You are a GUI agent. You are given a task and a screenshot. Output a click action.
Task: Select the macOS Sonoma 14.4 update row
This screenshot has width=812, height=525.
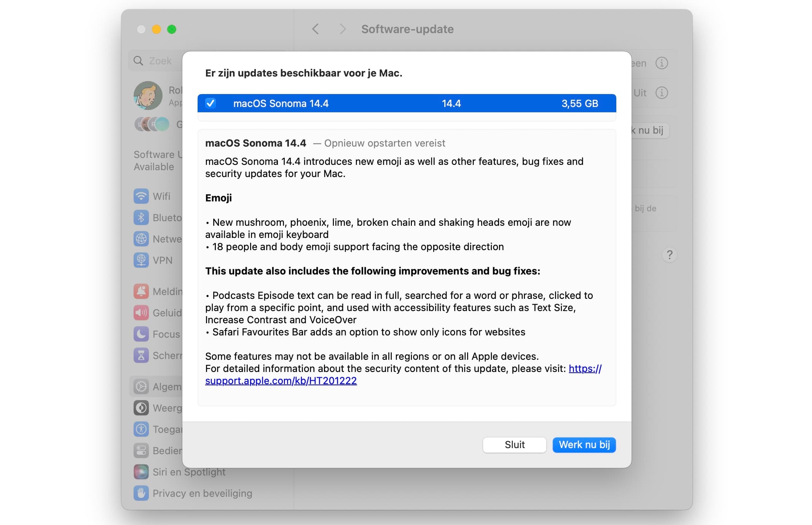point(407,103)
